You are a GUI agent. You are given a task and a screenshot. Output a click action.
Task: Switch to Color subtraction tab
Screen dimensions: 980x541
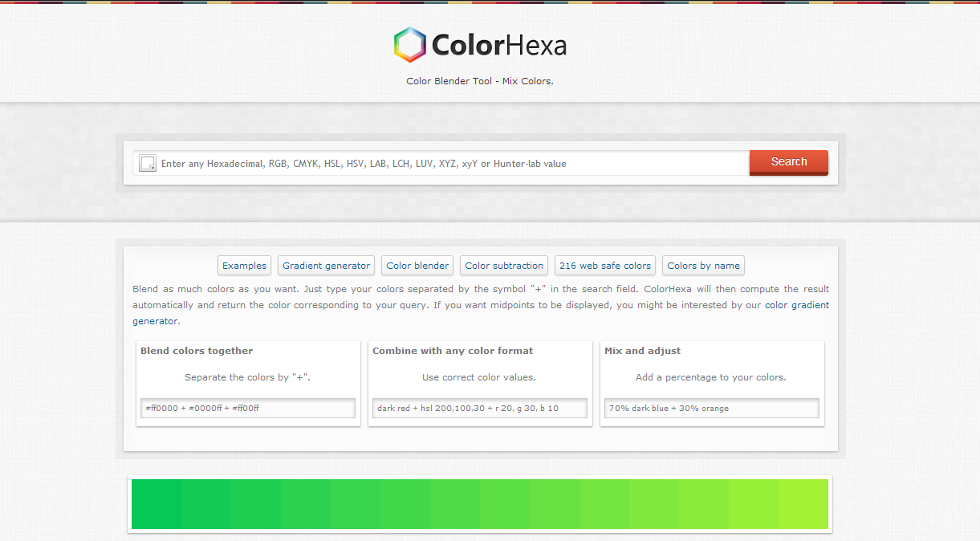point(504,266)
